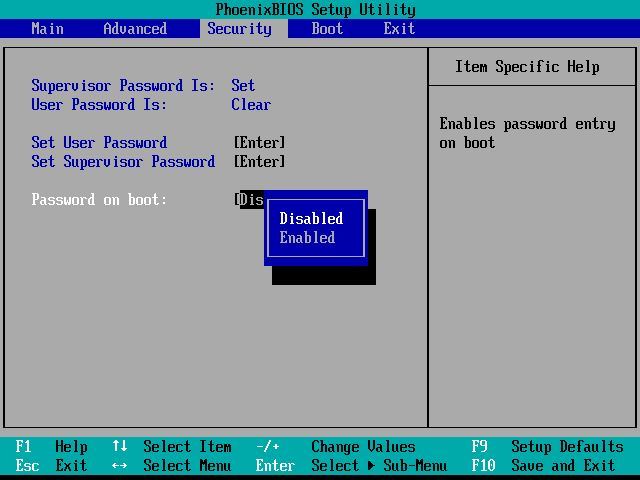Click the User Password status 'Clear'
This screenshot has height=480, width=640.
[x=251, y=104]
